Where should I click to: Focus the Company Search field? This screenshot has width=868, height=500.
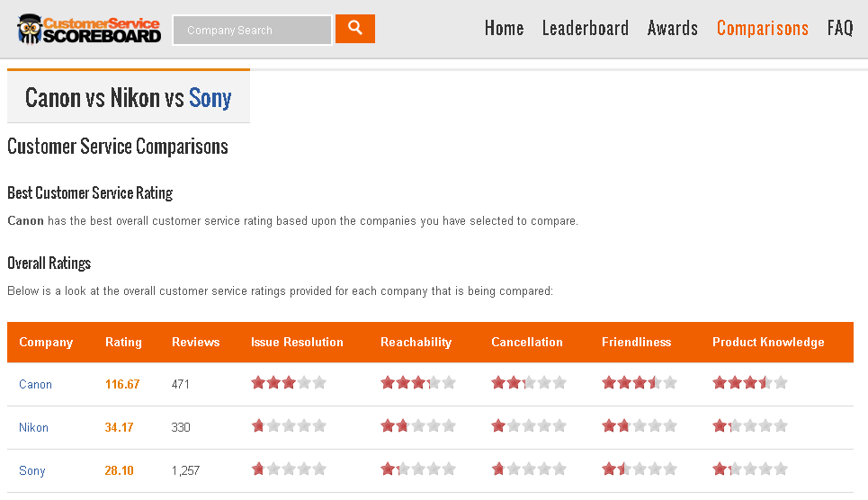point(253,30)
